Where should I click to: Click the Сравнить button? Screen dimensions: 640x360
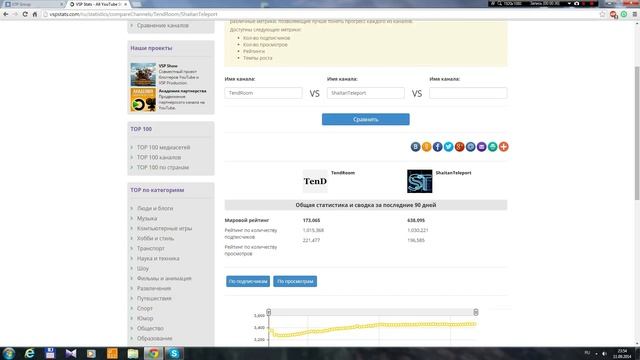tap(366, 119)
